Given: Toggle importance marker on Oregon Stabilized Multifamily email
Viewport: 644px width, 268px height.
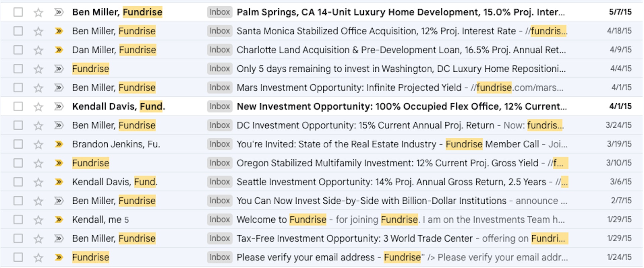Looking at the screenshot, I should tap(59, 163).
